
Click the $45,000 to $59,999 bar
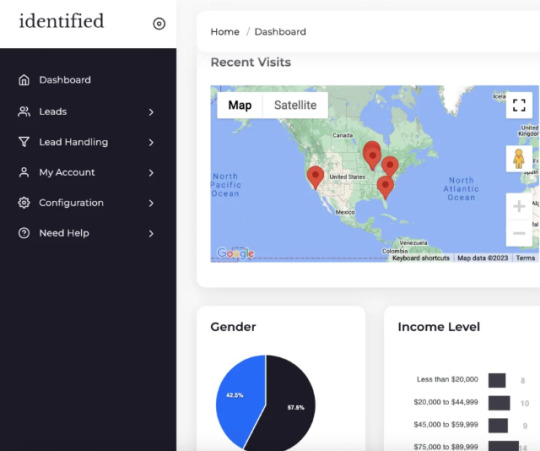pos(498,426)
